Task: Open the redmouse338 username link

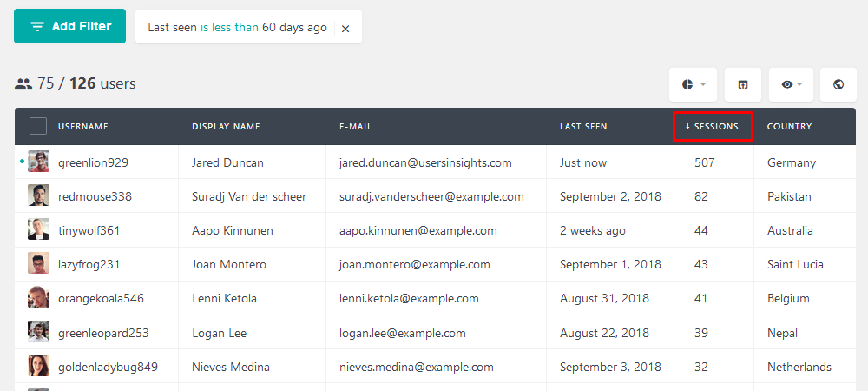Action: point(95,196)
